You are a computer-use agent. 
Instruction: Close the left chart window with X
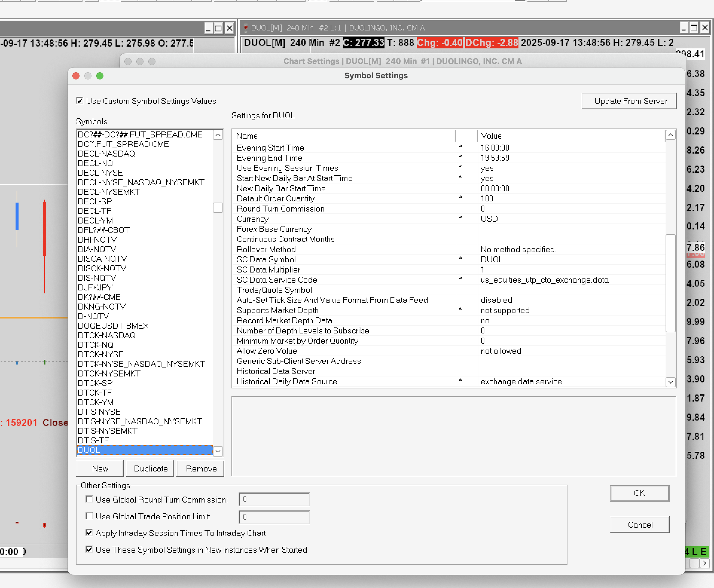(x=229, y=28)
